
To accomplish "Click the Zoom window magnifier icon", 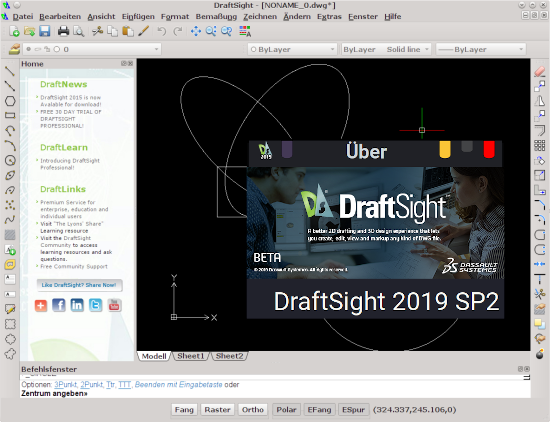I will (x=211, y=32).
